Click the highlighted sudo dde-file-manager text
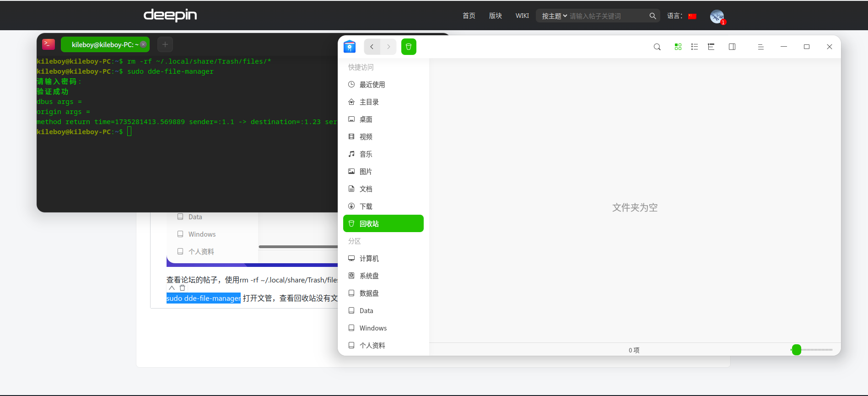 tap(203, 298)
